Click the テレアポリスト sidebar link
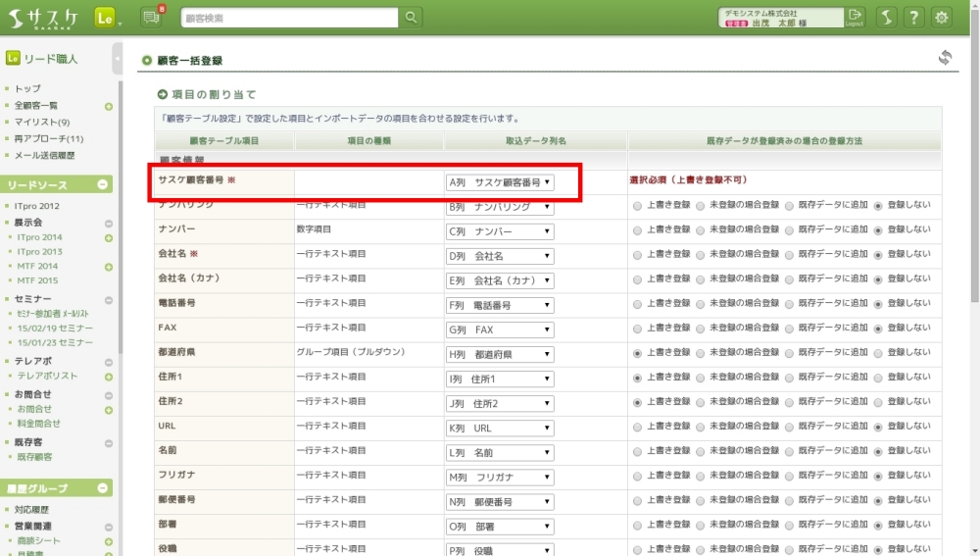980x556 pixels. click(x=47, y=377)
